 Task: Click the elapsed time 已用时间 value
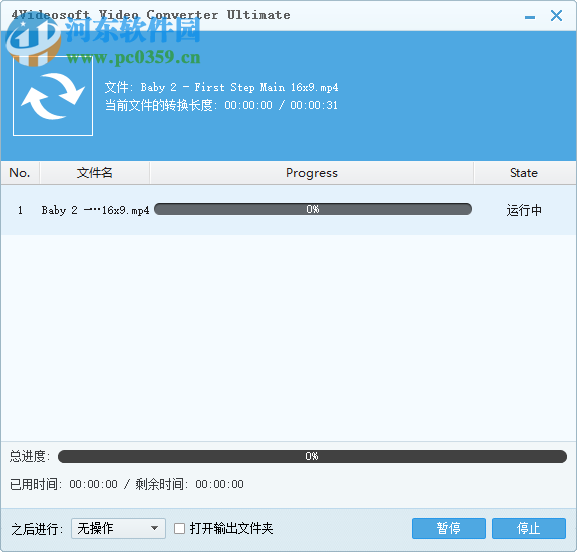93,484
